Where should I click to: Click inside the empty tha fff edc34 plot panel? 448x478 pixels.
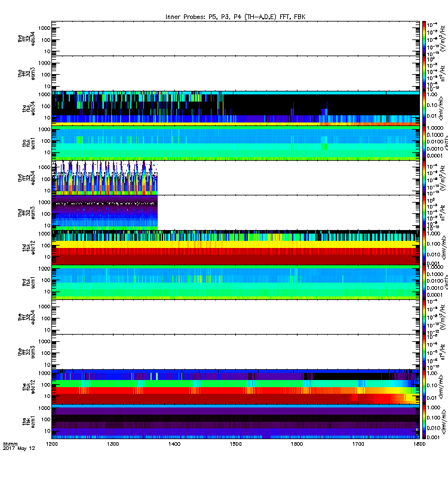[235, 38]
